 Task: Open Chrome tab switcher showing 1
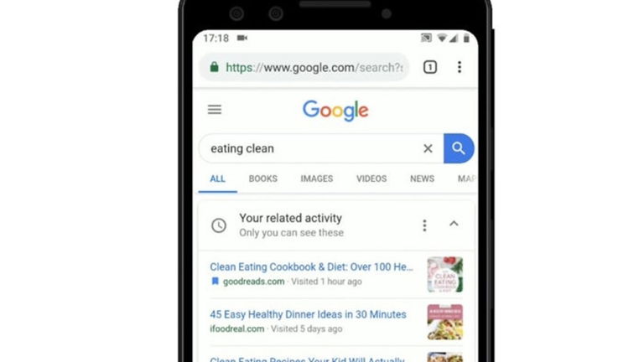click(x=430, y=67)
